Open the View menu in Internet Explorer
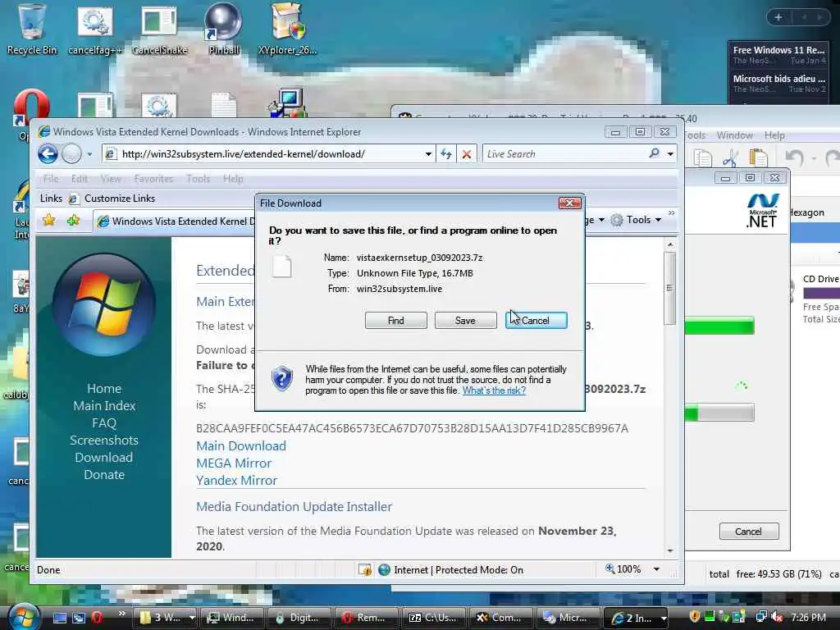 click(x=111, y=179)
